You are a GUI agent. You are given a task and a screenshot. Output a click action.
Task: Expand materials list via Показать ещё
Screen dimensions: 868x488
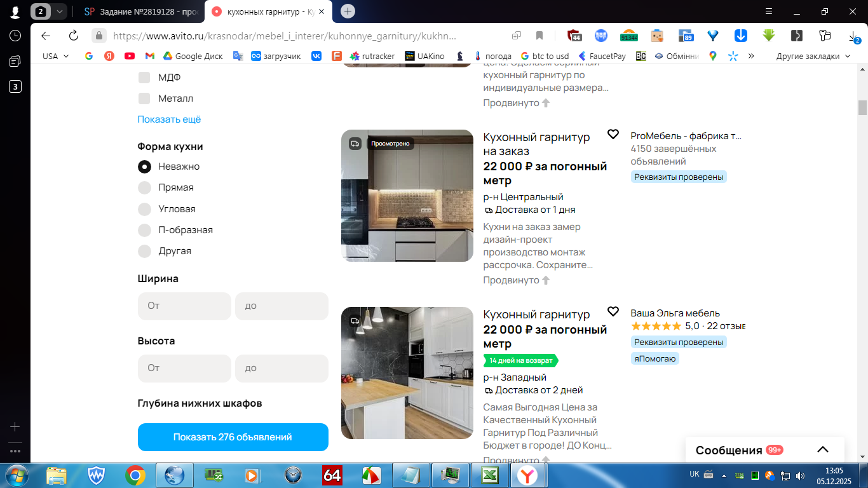[169, 119]
